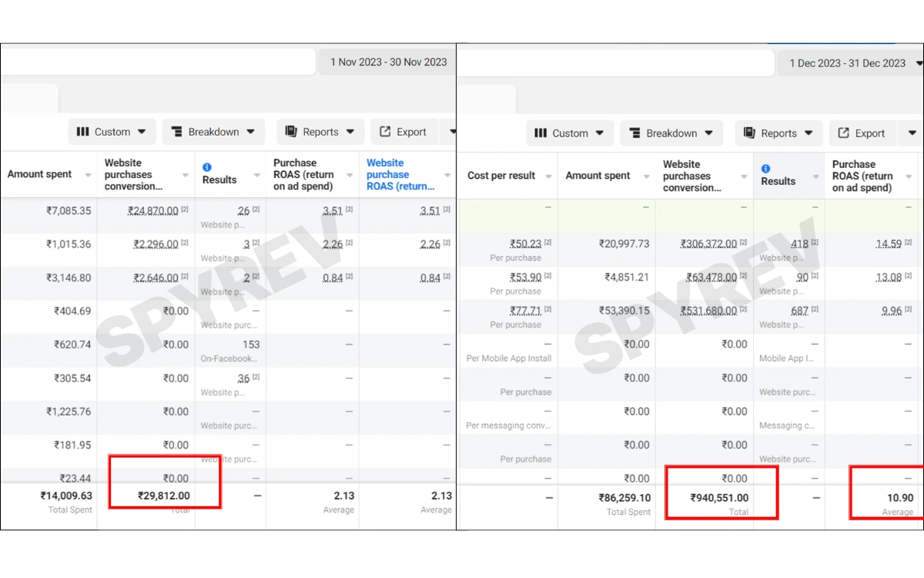Click the Reports icon in November report
This screenshot has height=578, width=924.
click(x=291, y=132)
